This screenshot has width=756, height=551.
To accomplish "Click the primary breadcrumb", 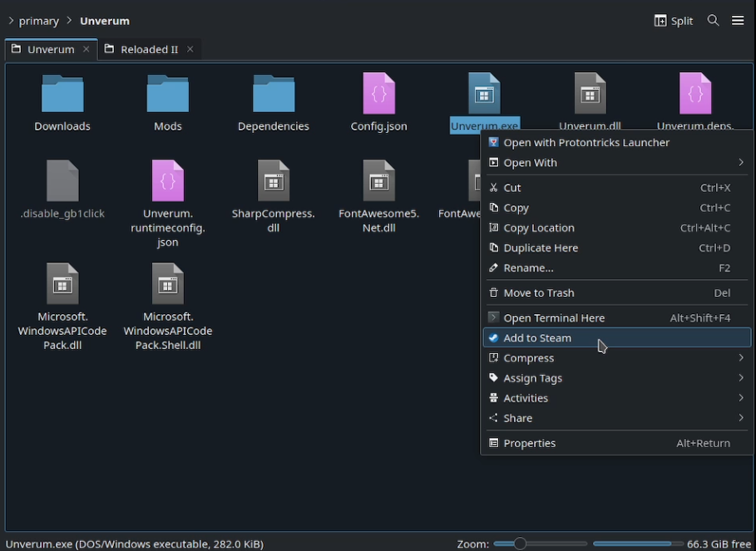I will point(38,21).
